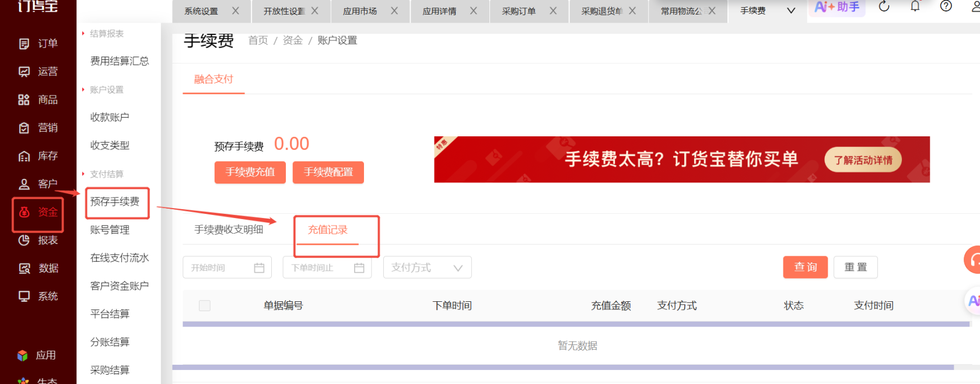Image resolution: width=980 pixels, height=384 pixels.
Task: Open the 系统 system sidebar icon
Action: pos(24,296)
